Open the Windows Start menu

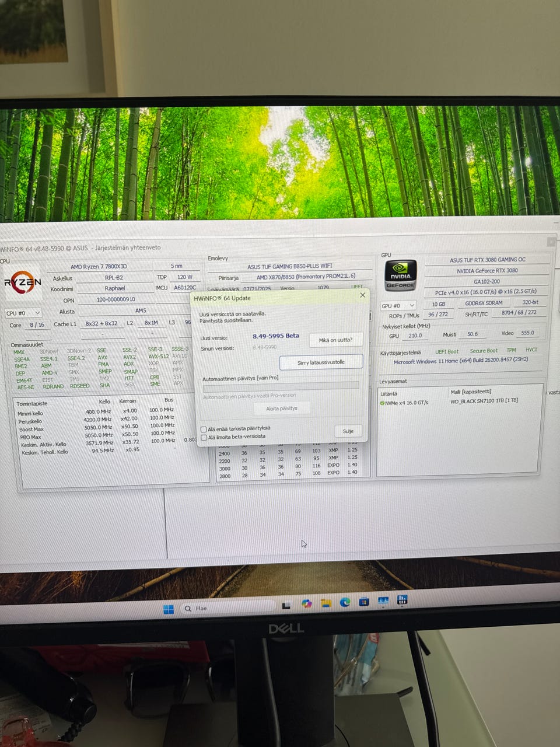pos(169,609)
